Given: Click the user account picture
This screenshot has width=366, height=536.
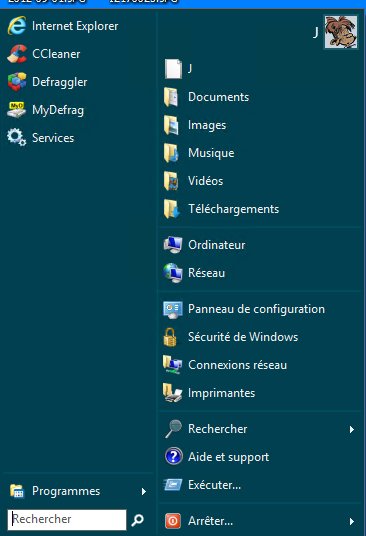Looking at the screenshot, I should click(x=341, y=32).
